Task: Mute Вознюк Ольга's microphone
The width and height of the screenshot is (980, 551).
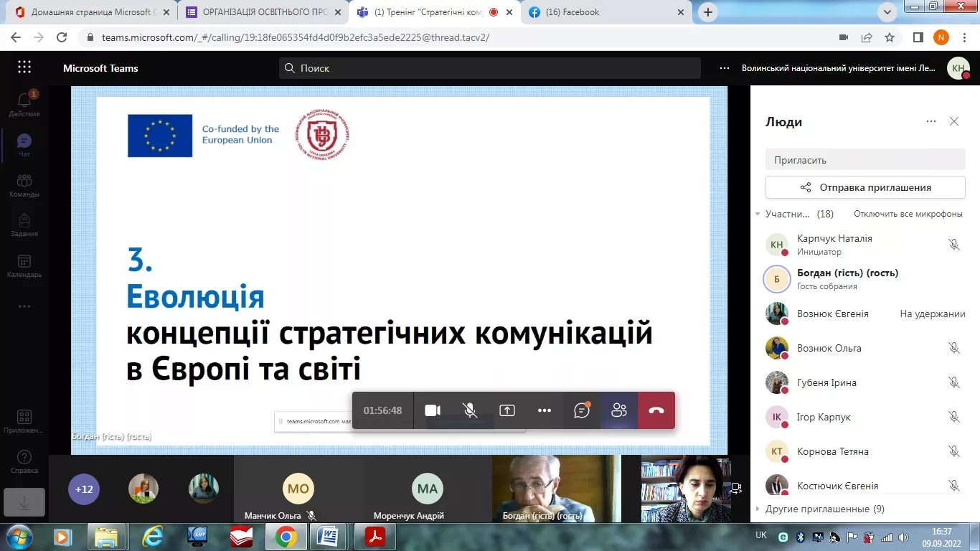Action: (x=954, y=348)
